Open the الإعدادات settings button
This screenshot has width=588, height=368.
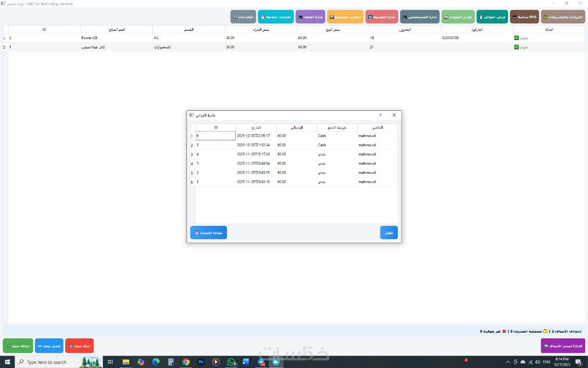pyautogui.click(x=243, y=17)
